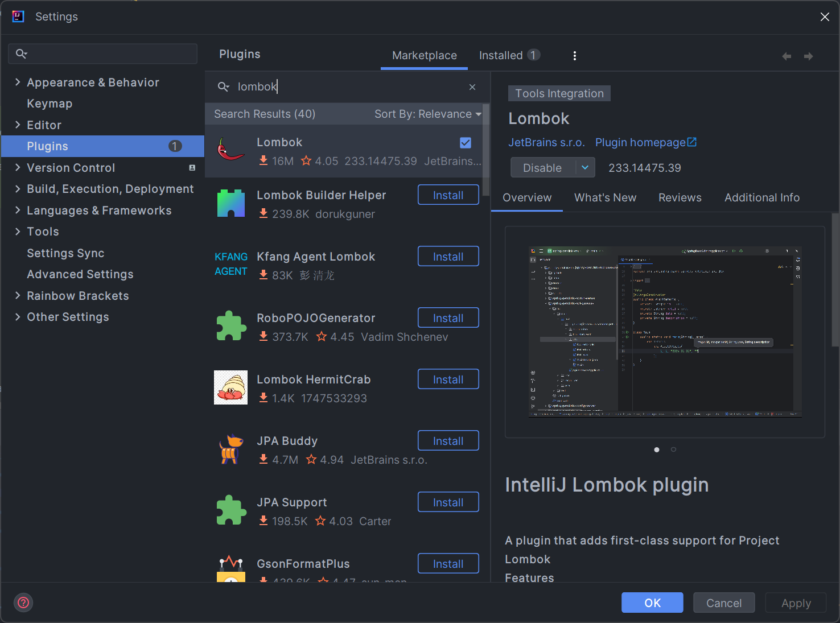This screenshot has height=623, width=840.
Task: Click the Lombok plugin screenshot thumbnail
Action: click(x=665, y=332)
